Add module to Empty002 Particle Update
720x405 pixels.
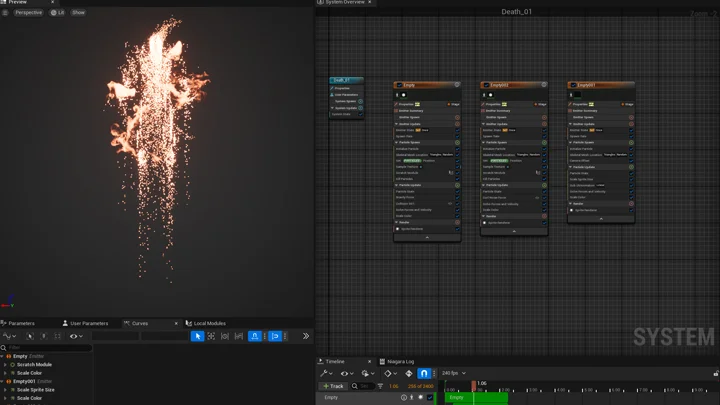544,185
